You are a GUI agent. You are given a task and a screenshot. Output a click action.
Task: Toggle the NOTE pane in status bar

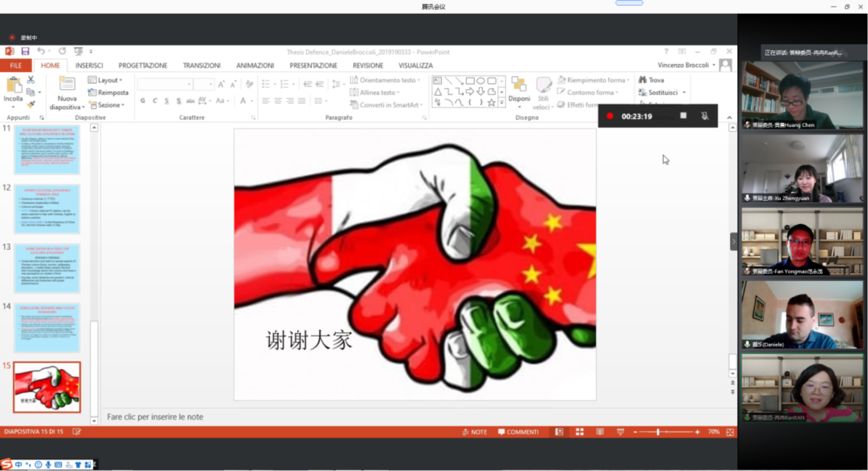[475, 432]
